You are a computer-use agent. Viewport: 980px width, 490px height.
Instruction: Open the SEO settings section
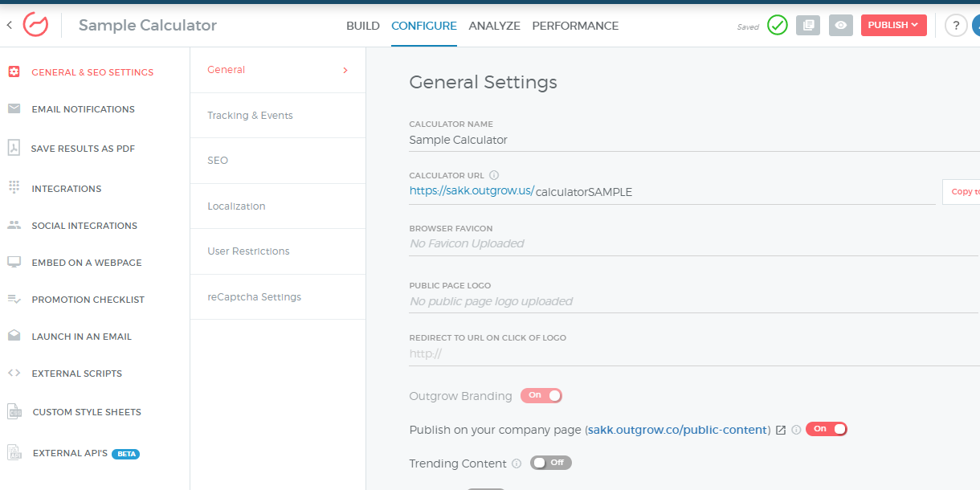tap(278, 161)
